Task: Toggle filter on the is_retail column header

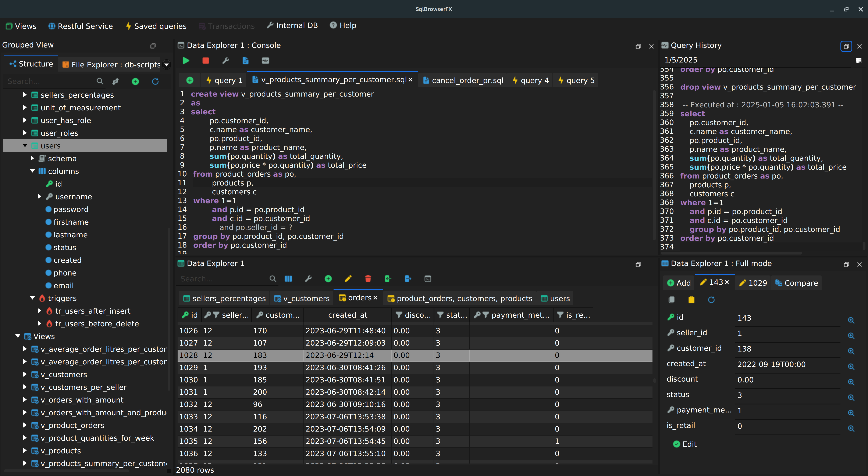Action: pos(560,315)
